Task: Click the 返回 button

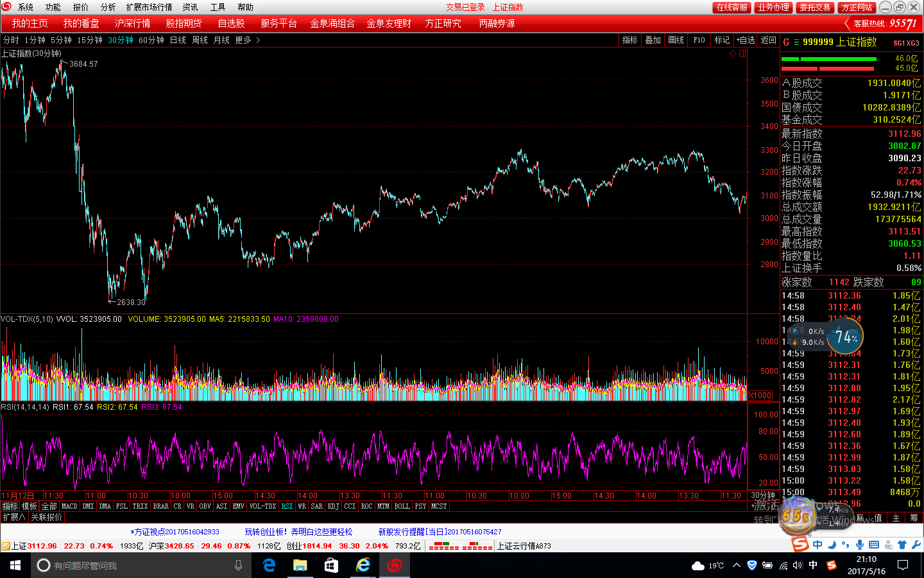Action: [769, 40]
